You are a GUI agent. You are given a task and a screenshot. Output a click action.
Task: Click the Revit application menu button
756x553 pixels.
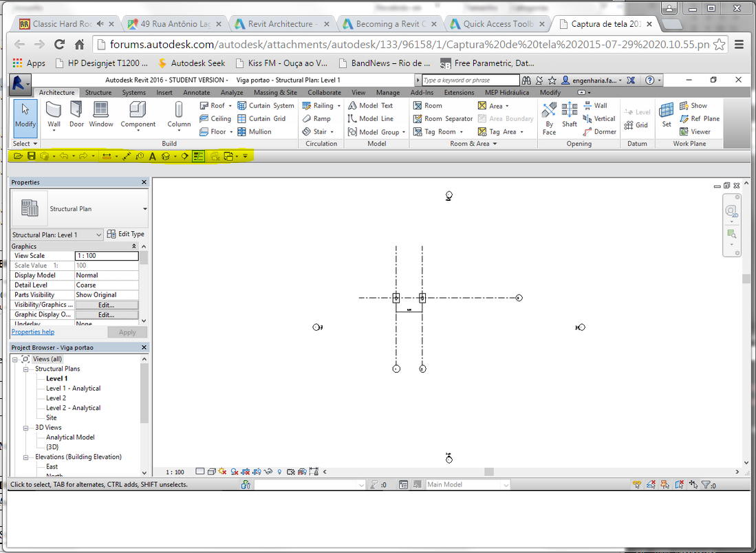click(19, 84)
